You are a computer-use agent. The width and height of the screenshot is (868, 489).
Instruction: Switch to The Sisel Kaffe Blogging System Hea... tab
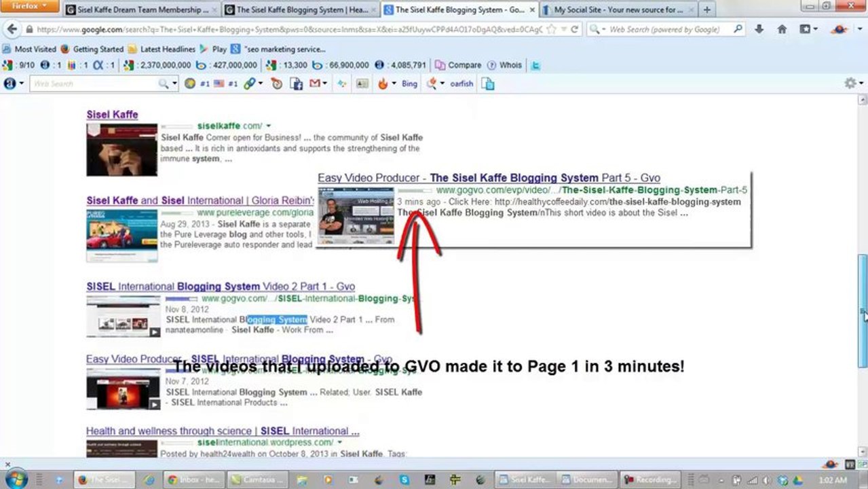299,10
